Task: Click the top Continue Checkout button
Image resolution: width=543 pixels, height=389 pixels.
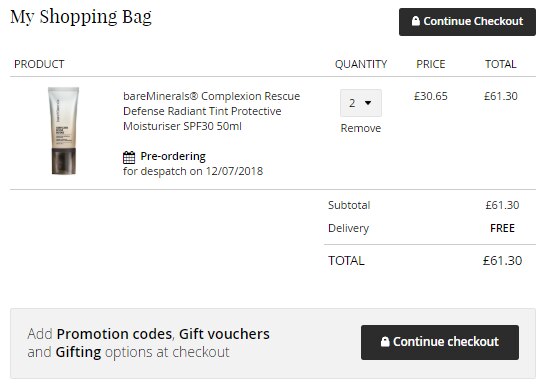Action: [x=467, y=22]
